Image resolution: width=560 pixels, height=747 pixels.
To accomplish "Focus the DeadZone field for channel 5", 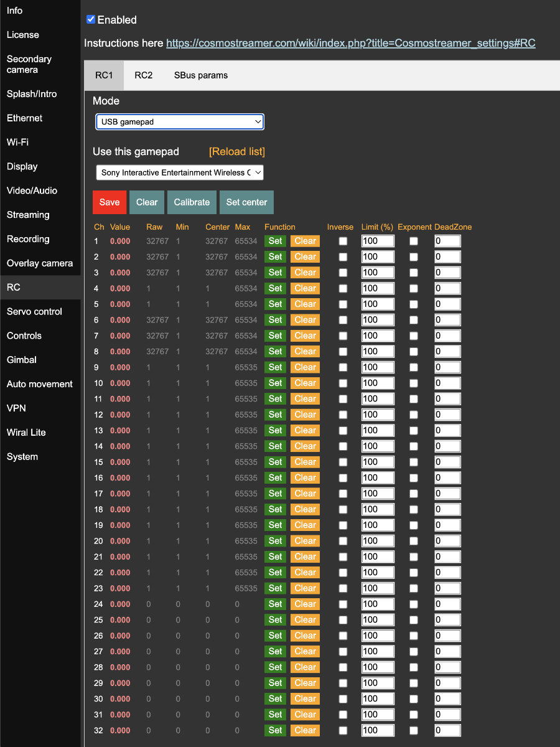I will coord(447,304).
